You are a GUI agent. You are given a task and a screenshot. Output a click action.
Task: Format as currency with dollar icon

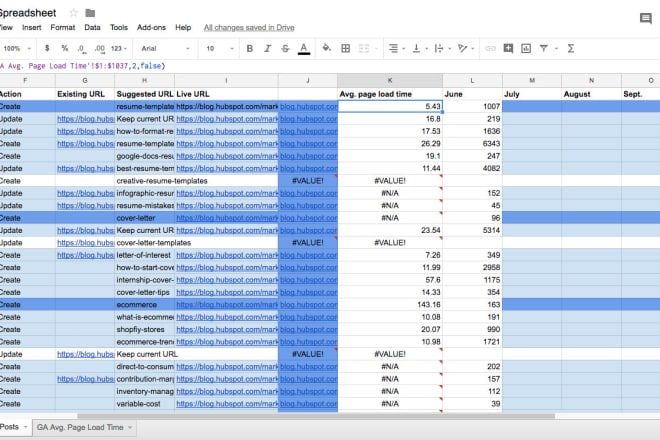point(47,48)
